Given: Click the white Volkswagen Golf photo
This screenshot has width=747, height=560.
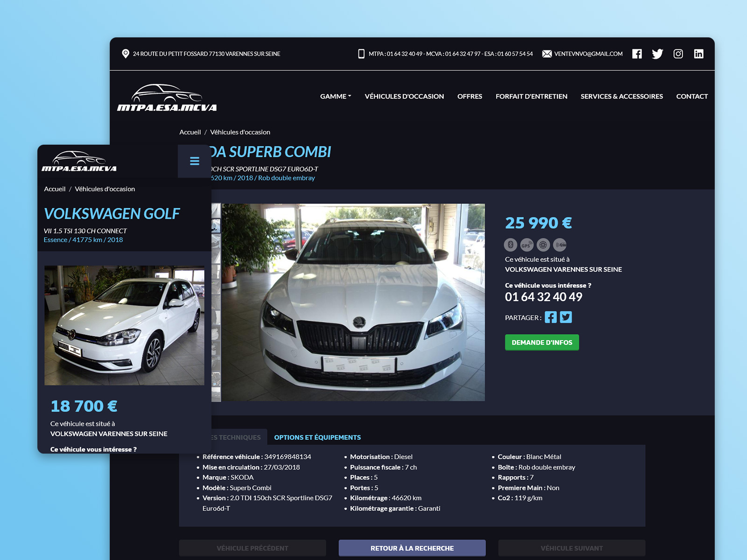Looking at the screenshot, I should pyautogui.click(x=124, y=325).
